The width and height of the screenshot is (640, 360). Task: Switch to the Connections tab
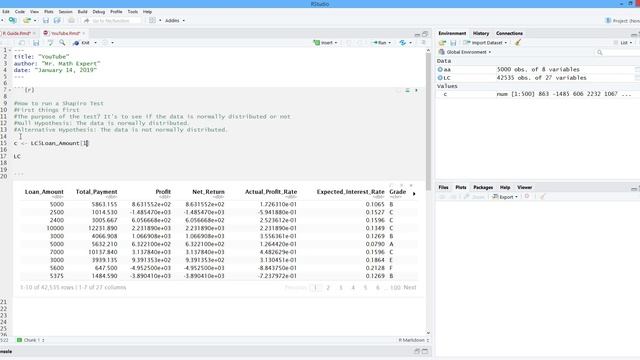[509, 33]
